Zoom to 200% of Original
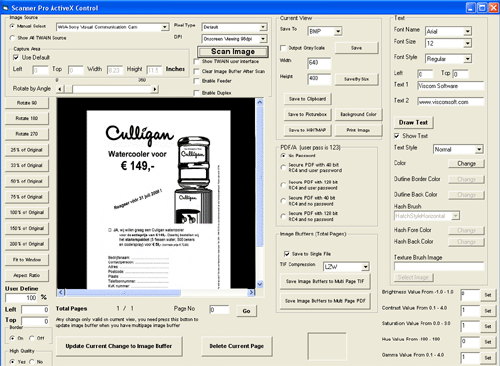The height and width of the screenshot is (366, 500). [x=27, y=244]
